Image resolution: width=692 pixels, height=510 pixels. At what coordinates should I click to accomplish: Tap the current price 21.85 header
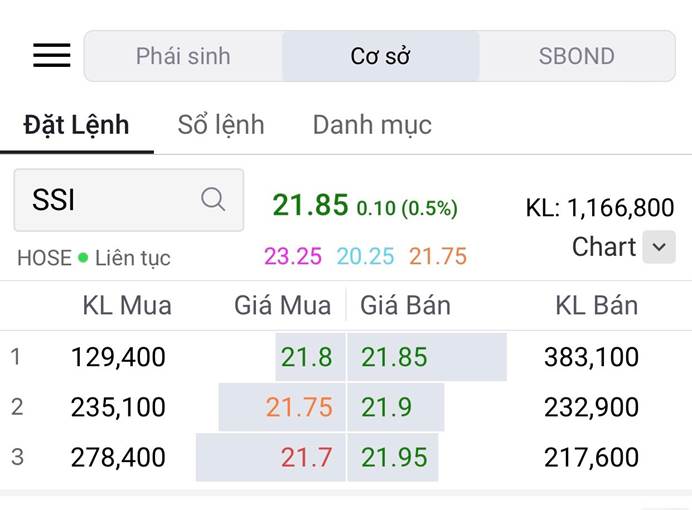click(311, 205)
